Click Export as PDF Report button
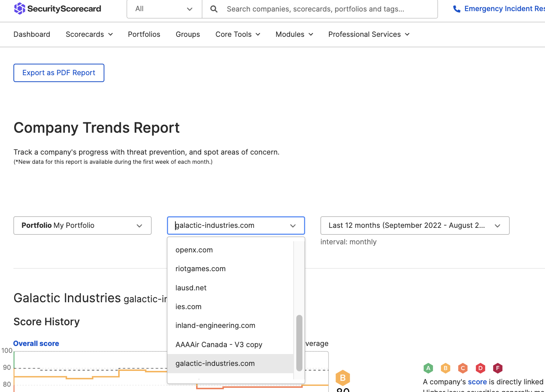Viewport: 545px width, 392px height. (x=59, y=73)
